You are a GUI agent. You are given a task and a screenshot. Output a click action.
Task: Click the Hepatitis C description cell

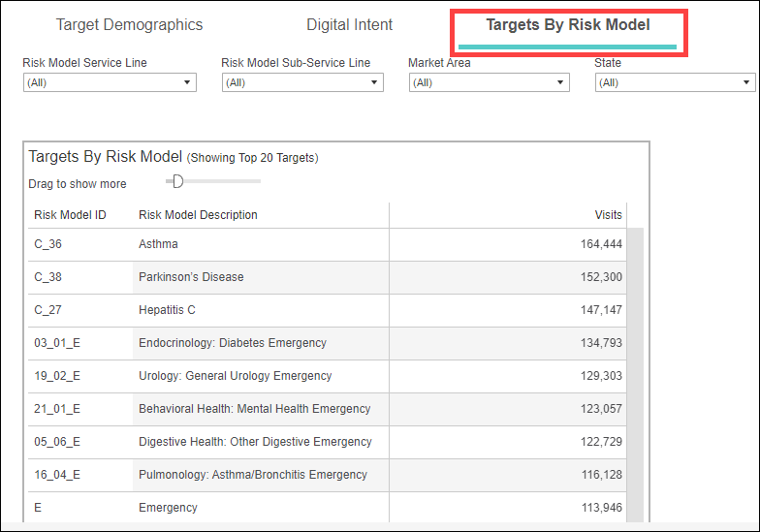pos(168,310)
